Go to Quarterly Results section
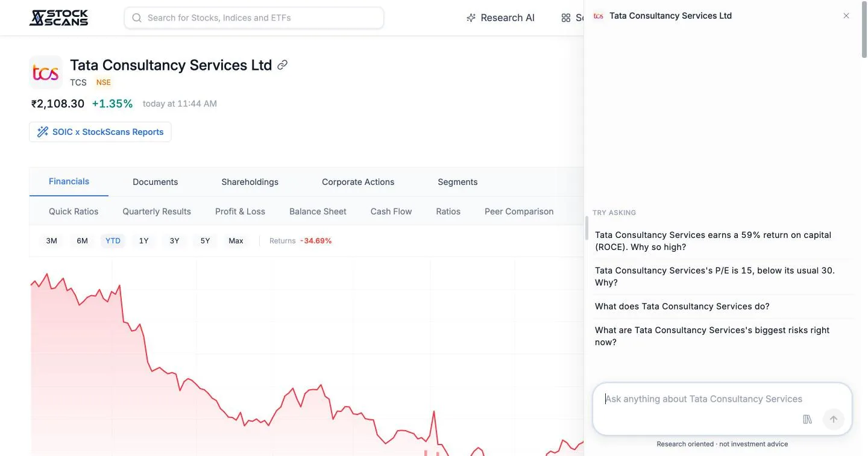The width and height of the screenshot is (868, 456). click(x=157, y=211)
